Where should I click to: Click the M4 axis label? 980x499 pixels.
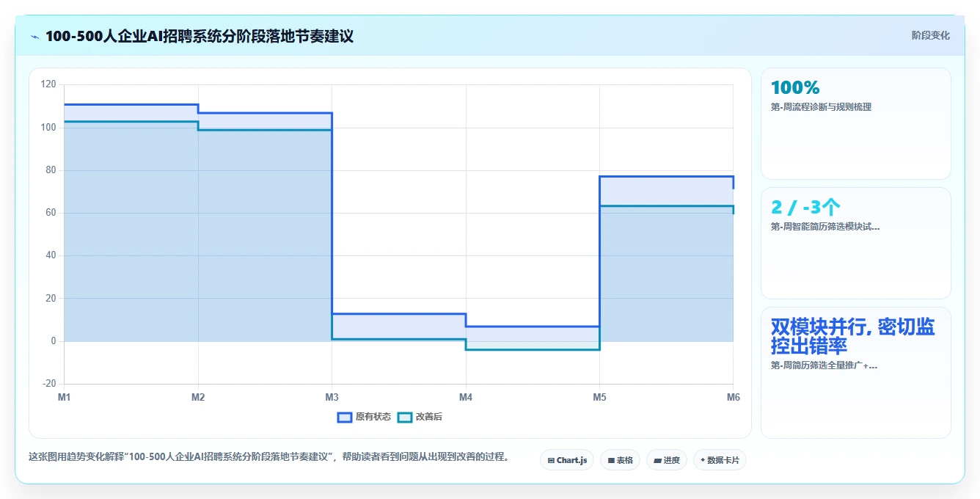[466, 397]
